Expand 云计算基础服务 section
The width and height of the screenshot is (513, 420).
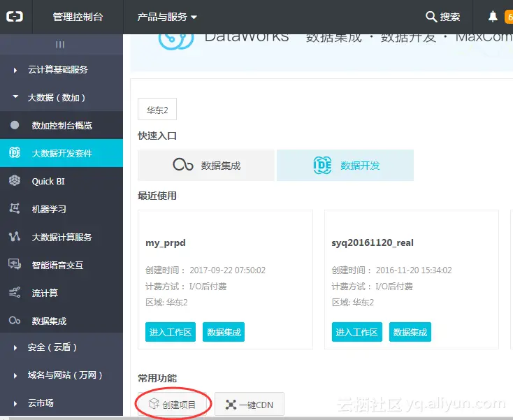coord(57,70)
